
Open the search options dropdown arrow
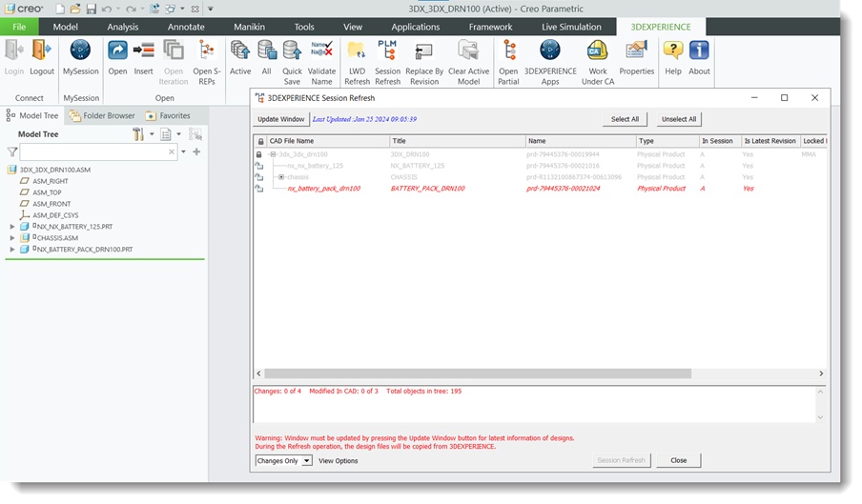tap(184, 151)
